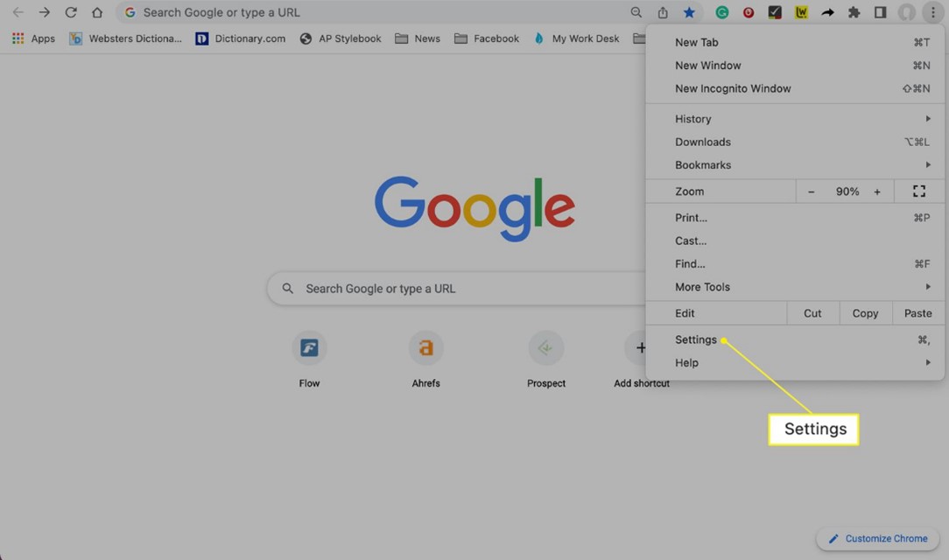Expand the News bookmark folder

pos(418,38)
